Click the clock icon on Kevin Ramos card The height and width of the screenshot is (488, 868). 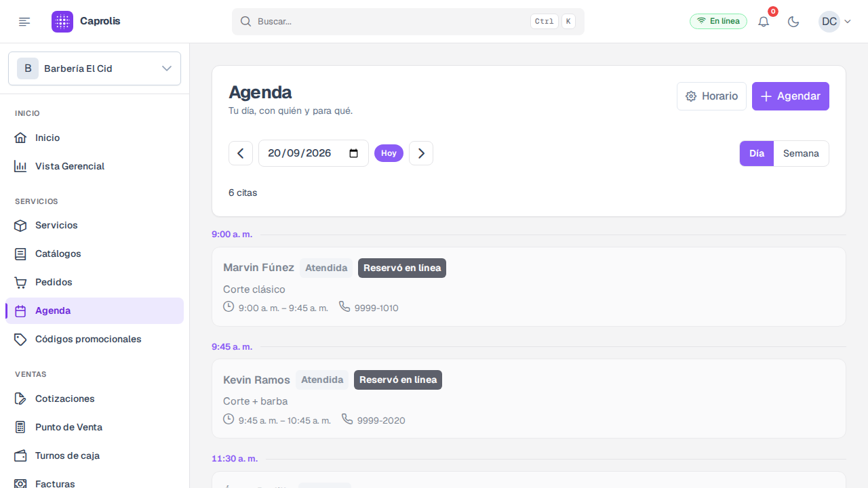[229, 419]
